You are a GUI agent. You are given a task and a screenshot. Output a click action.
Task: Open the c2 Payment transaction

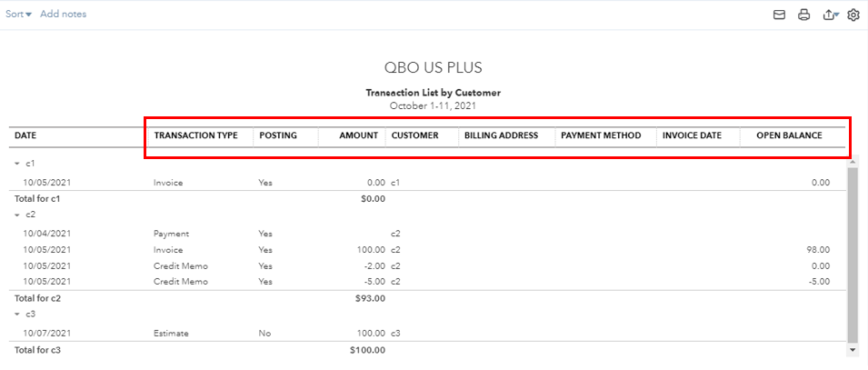click(171, 234)
